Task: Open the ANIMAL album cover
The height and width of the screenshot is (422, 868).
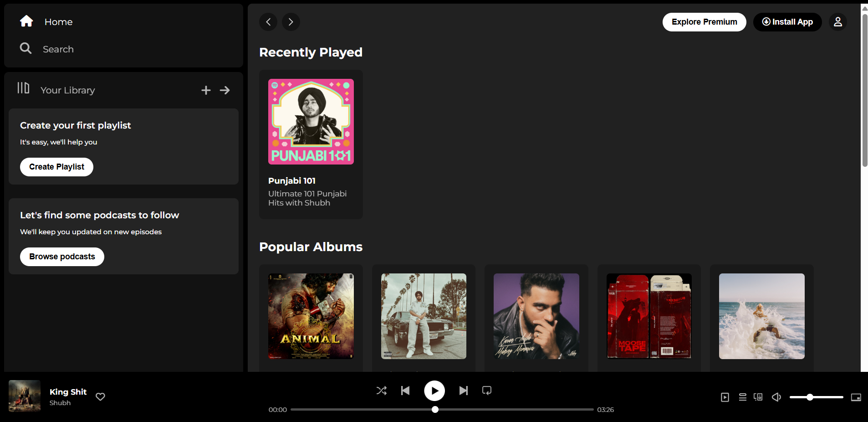Action: click(x=311, y=316)
